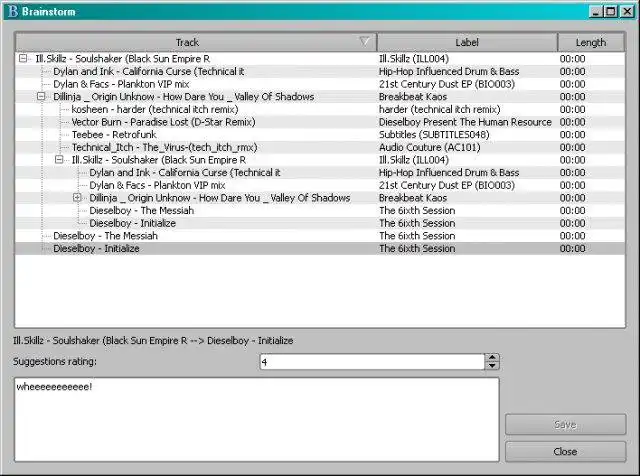Sort by the Length column header

(x=591, y=42)
